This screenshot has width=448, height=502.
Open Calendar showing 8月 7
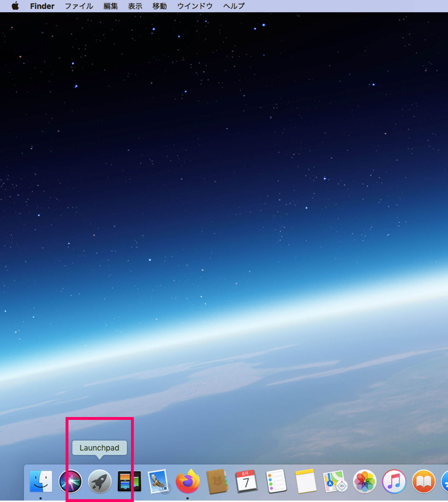[x=246, y=481]
